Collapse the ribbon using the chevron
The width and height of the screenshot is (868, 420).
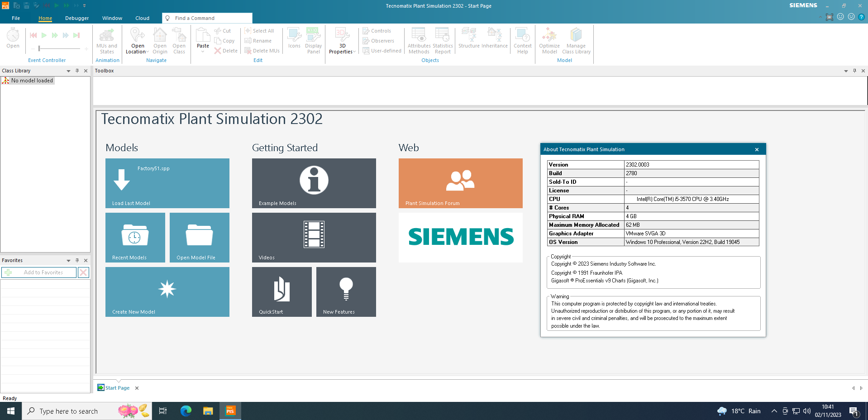820,17
